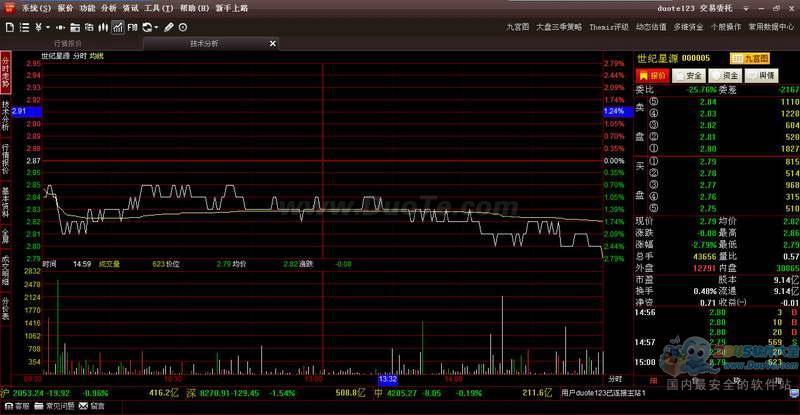Image resolution: width=800 pixels, height=415 pixels.
Task: Click the 大盘三季策略 link
Action: pos(560,25)
